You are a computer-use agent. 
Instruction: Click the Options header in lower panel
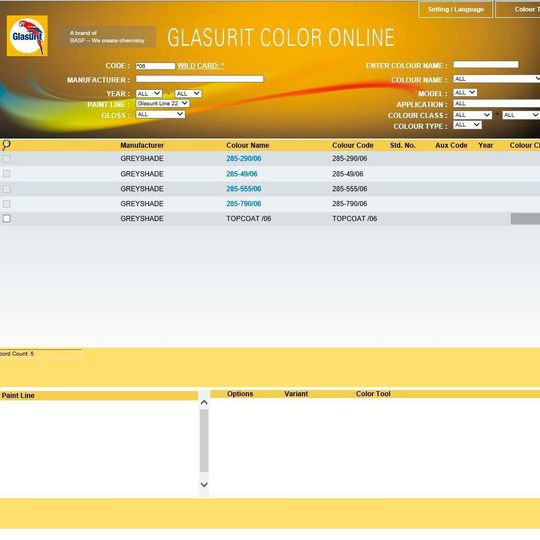[x=240, y=394]
